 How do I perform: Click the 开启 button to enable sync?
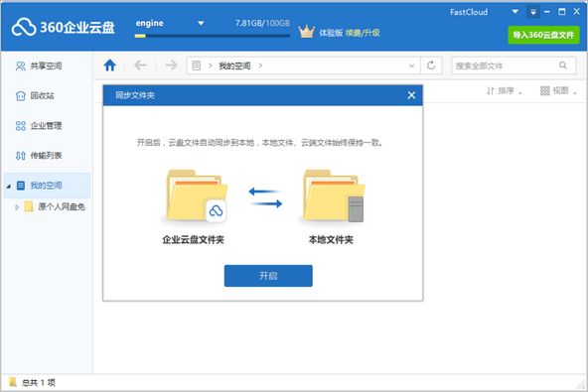pyautogui.click(x=268, y=276)
